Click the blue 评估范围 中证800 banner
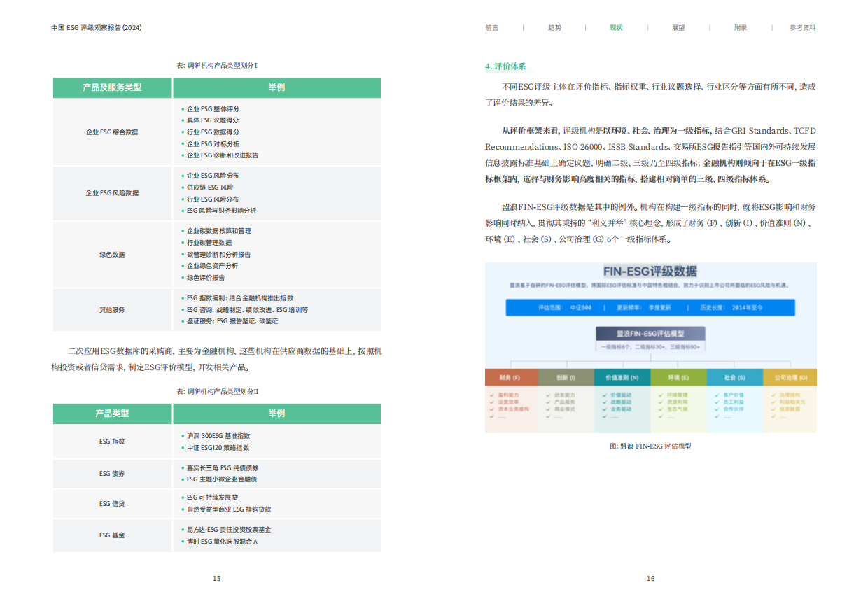The image size is (868, 613). [650, 307]
